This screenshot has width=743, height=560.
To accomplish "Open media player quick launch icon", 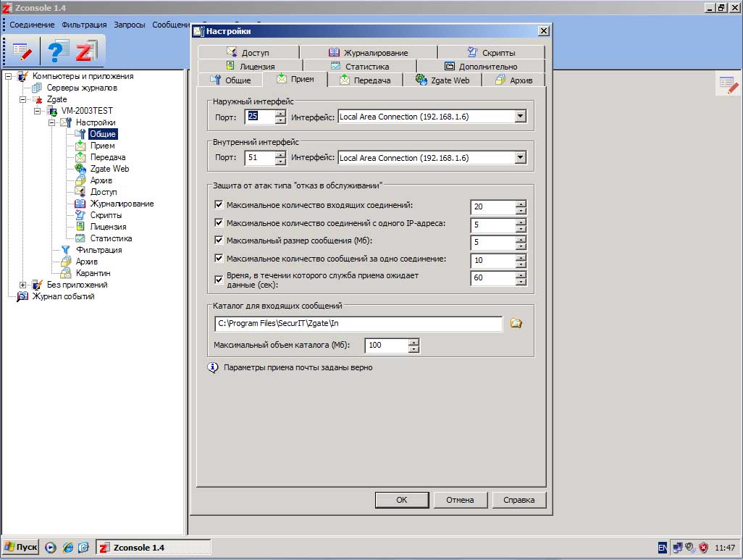I will click(x=51, y=548).
